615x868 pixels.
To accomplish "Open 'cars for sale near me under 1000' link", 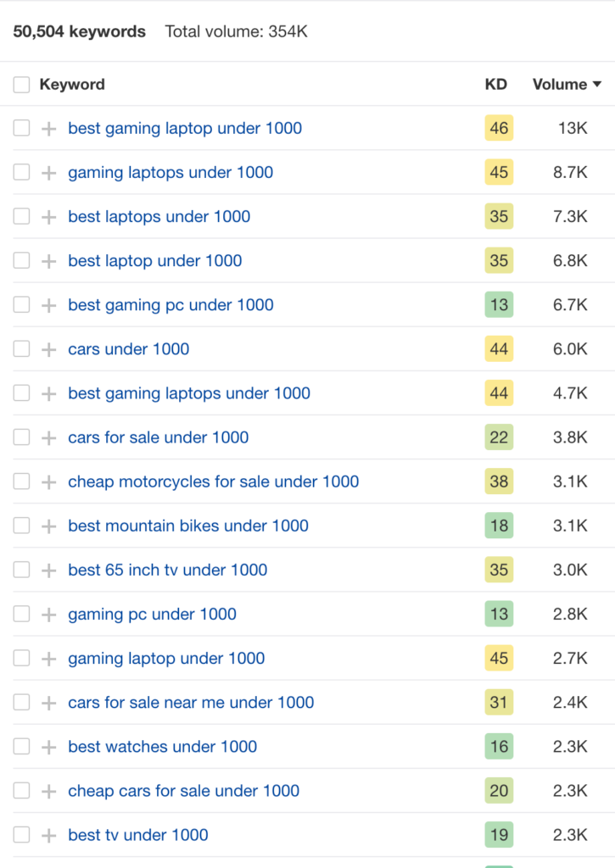I will tap(191, 703).
